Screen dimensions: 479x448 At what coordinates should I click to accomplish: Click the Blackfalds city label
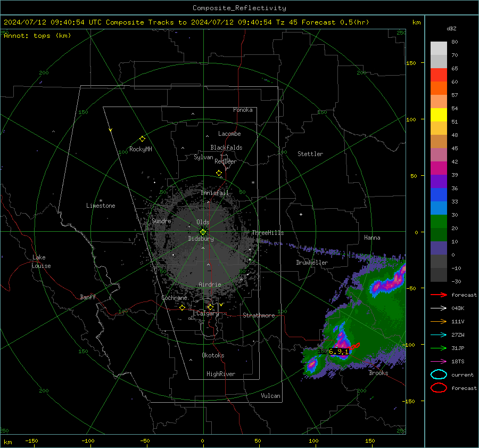(226, 148)
